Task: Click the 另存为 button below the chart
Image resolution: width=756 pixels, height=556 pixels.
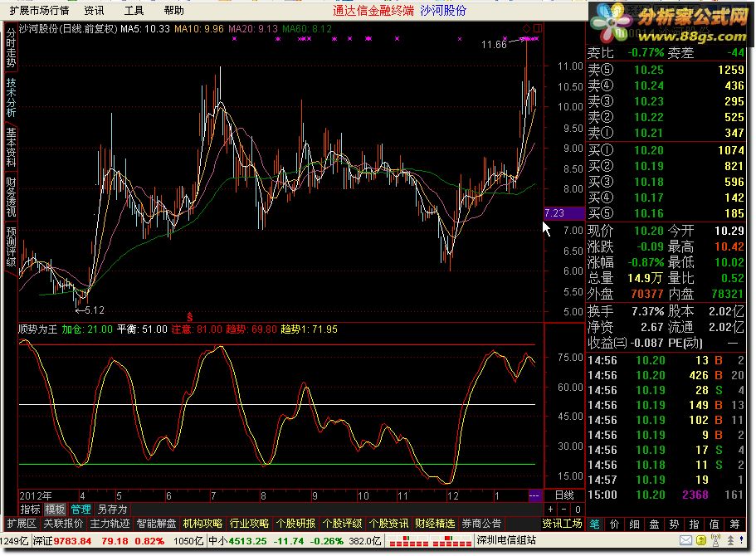Action: tap(112, 510)
